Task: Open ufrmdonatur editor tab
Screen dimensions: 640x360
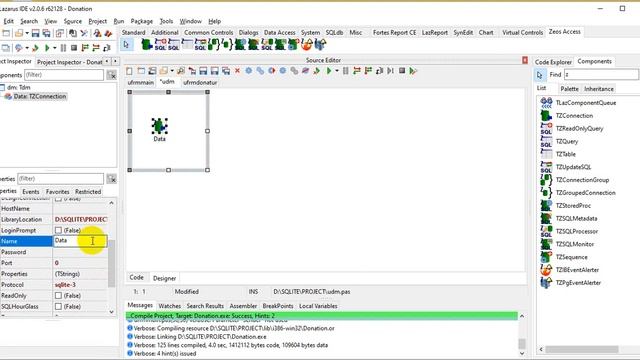Action: [x=200, y=82]
